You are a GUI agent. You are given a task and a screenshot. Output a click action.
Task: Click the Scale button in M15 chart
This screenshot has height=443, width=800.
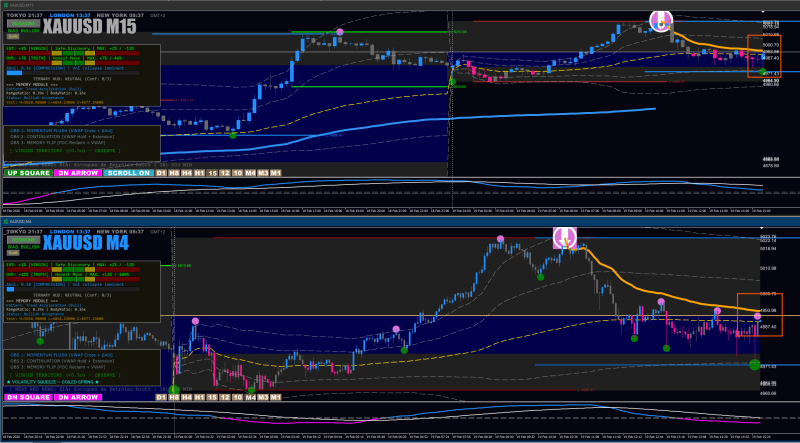point(12,36)
